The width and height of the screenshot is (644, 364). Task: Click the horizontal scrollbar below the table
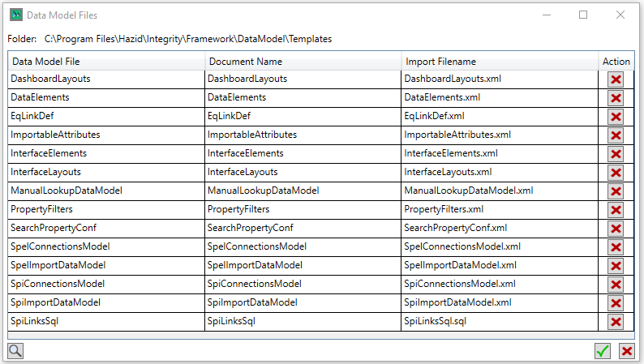[321, 336]
